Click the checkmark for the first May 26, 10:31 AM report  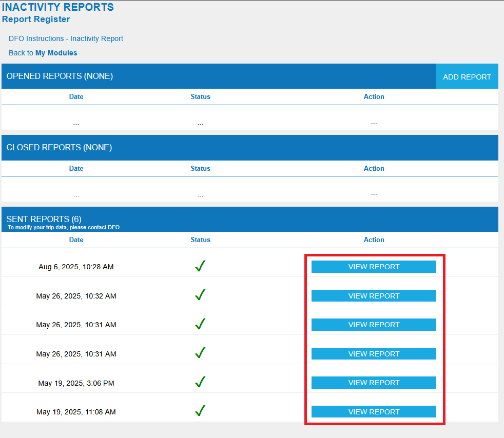pos(200,324)
